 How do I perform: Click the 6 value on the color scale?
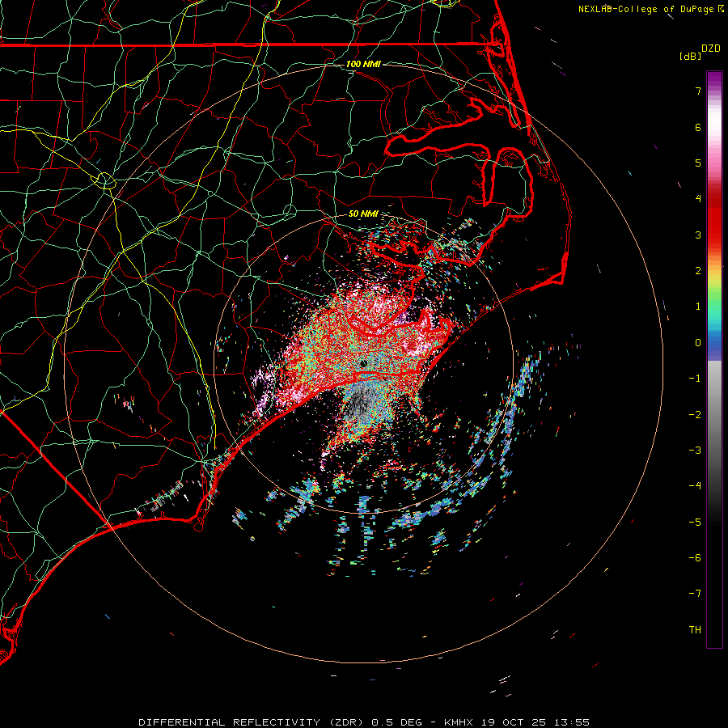(698, 127)
